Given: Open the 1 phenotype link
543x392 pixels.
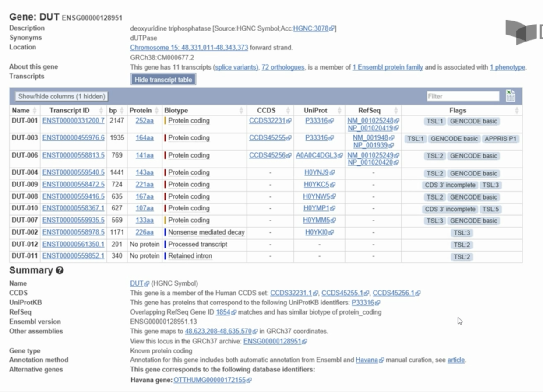Looking at the screenshot, I should click(x=507, y=67).
